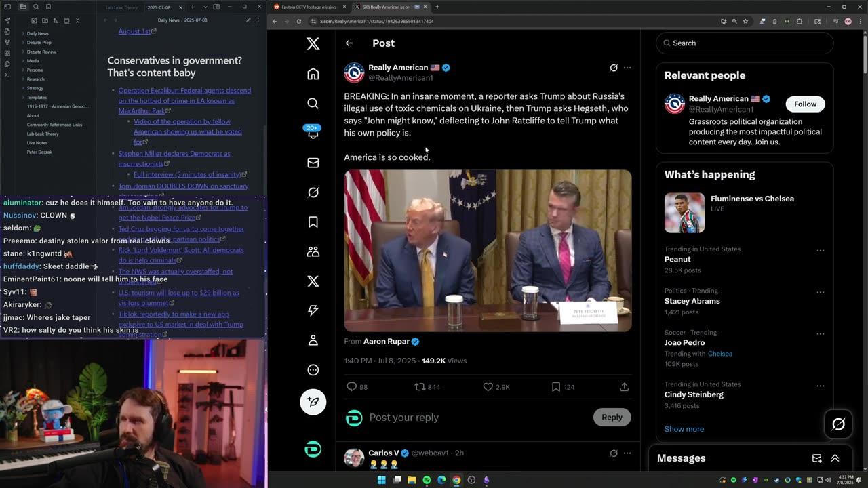Open Spotify from the Windows taskbar
This screenshot has height=488, width=868.
pos(427,480)
